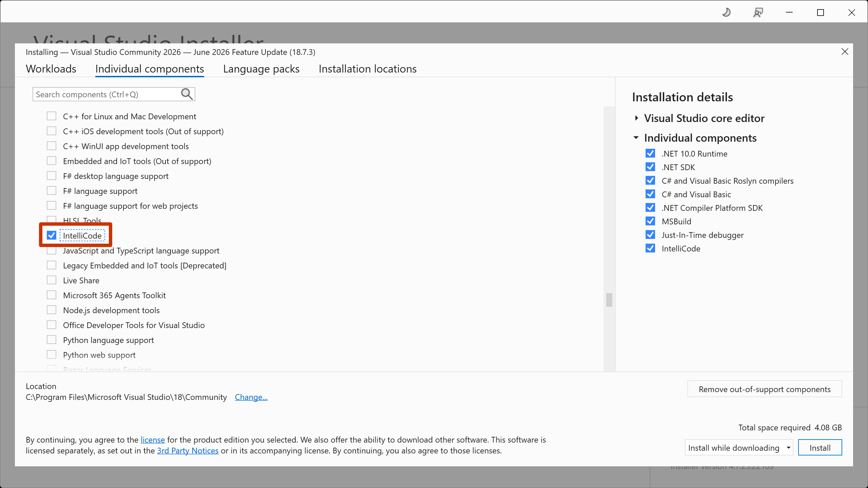
Task: Open the feedback icon in title bar
Action: (758, 13)
